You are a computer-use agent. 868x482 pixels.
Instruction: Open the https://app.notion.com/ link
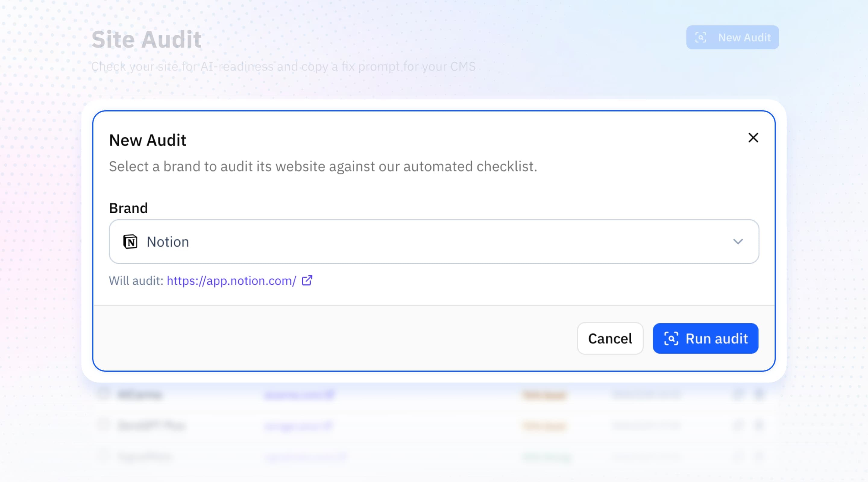point(231,280)
